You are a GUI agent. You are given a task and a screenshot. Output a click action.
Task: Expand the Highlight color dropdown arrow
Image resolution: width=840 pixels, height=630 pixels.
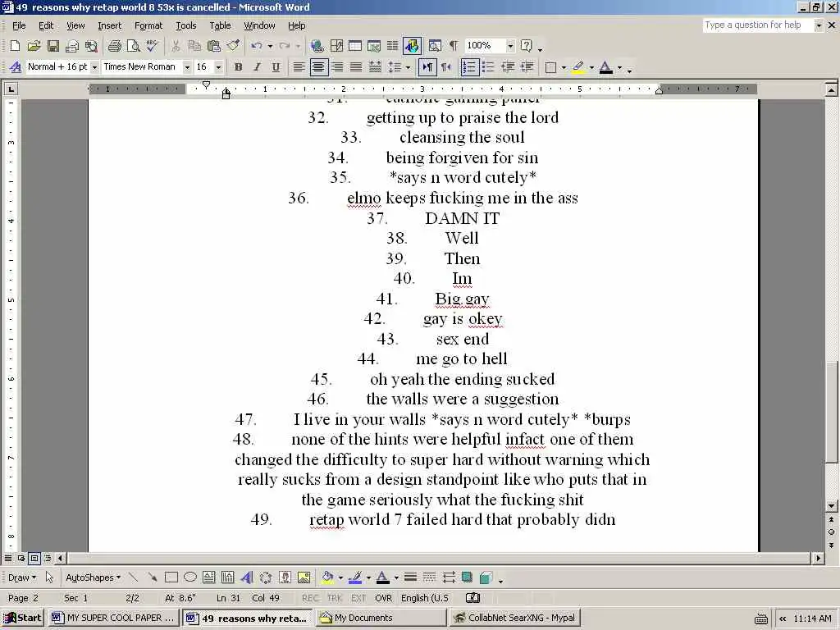(591, 67)
